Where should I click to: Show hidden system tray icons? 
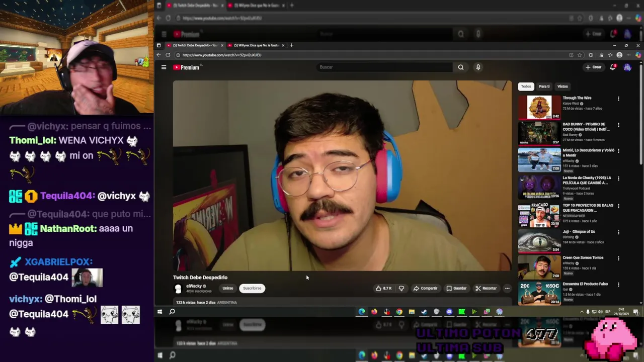tap(582, 312)
